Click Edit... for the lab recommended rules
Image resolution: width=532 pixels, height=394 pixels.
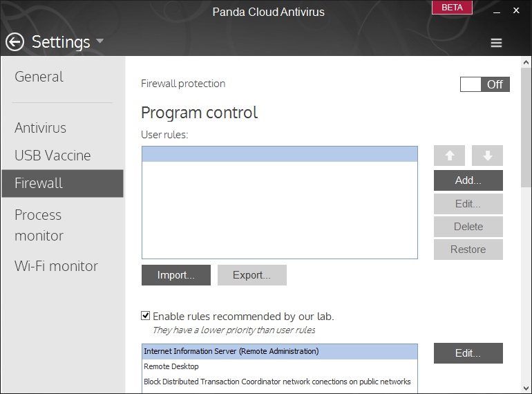pyautogui.click(x=468, y=353)
